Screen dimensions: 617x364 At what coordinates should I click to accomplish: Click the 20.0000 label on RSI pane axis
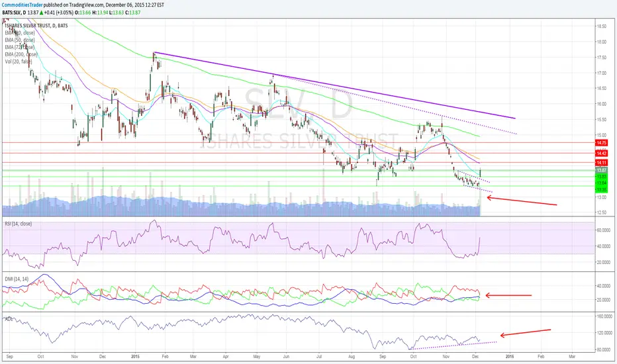point(604,262)
